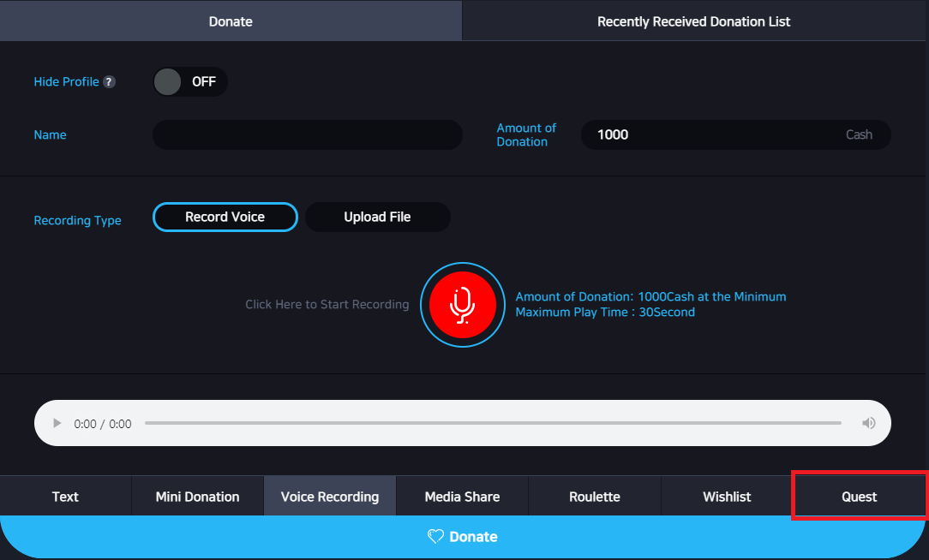Switch to the Text donation tab

[x=65, y=496]
